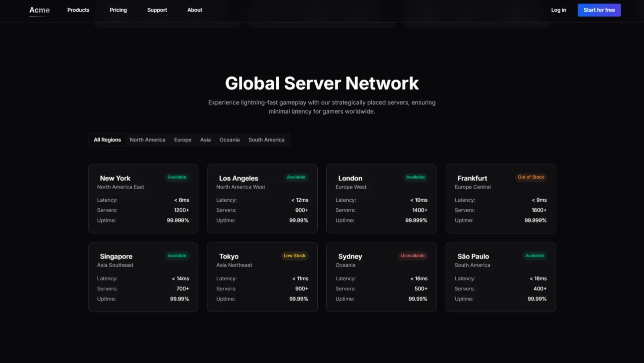Click the Tokyo Low Stock badge
Image resolution: width=644 pixels, height=363 pixels.
294,255
